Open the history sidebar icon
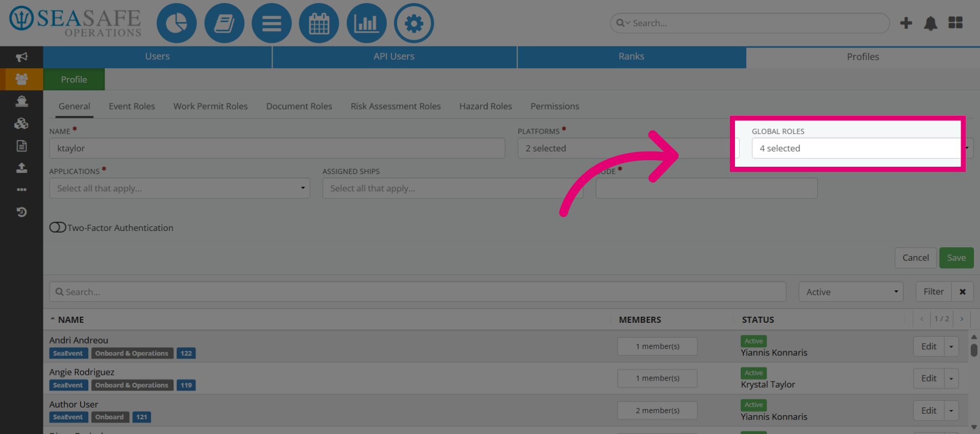This screenshot has width=980, height=434. coord(21,212)
